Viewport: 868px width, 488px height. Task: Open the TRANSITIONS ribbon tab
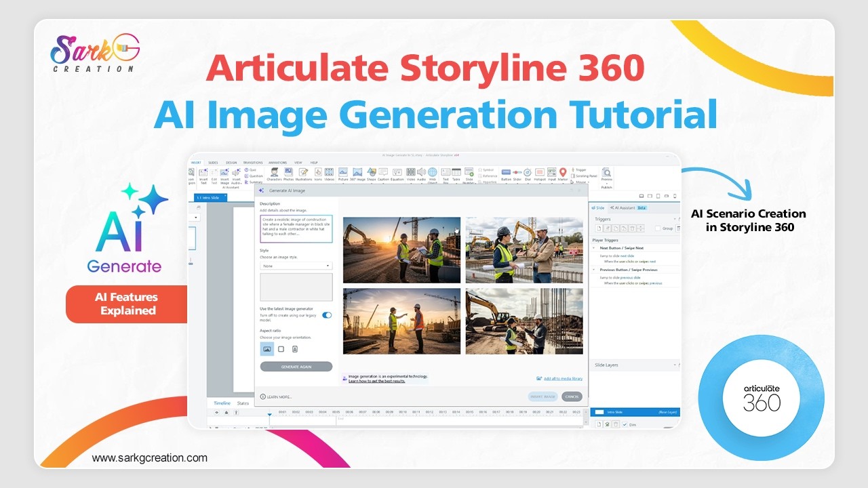(253, 163)
